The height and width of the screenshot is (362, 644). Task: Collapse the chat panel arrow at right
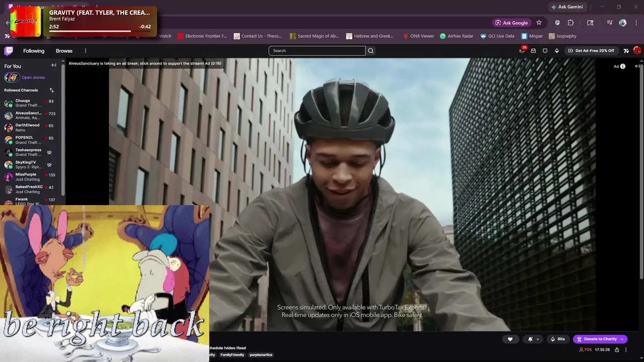[637, 66]
